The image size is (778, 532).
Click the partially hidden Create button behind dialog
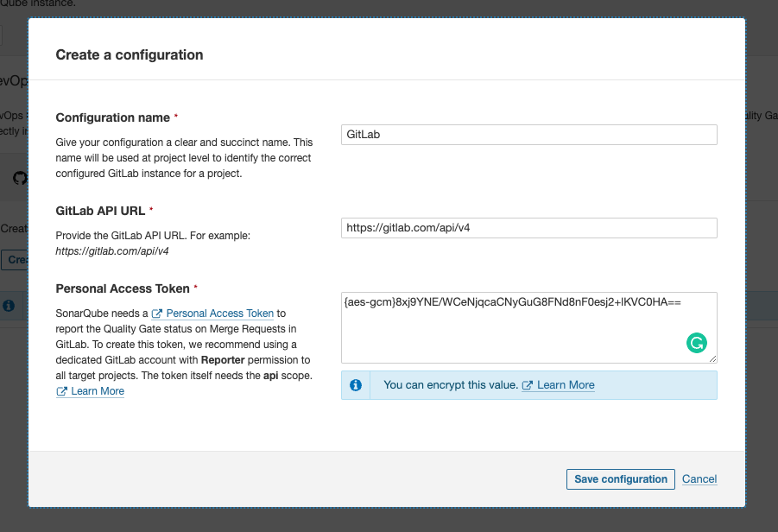tap(15, 259)
